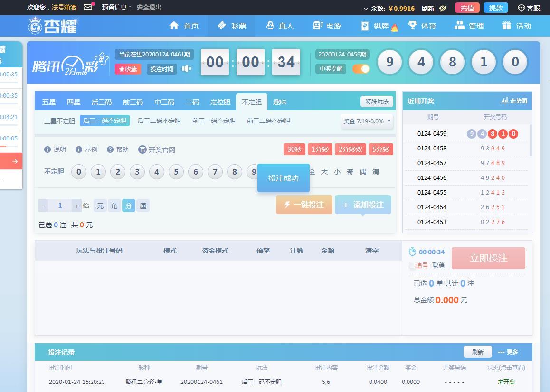
Task: Go to 首页 home
Action: point(184,26)
